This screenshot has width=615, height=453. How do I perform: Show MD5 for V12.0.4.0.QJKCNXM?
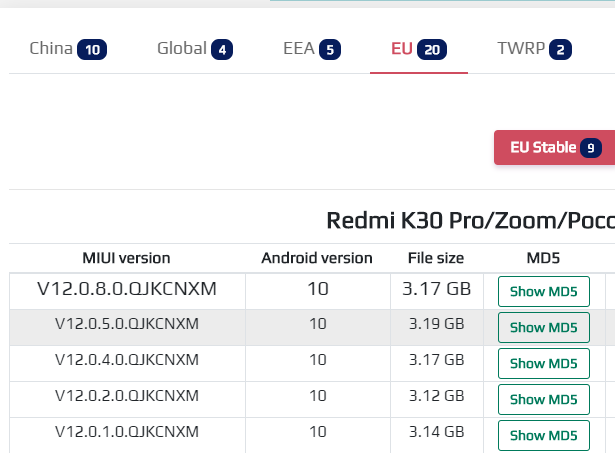[544, 364]
